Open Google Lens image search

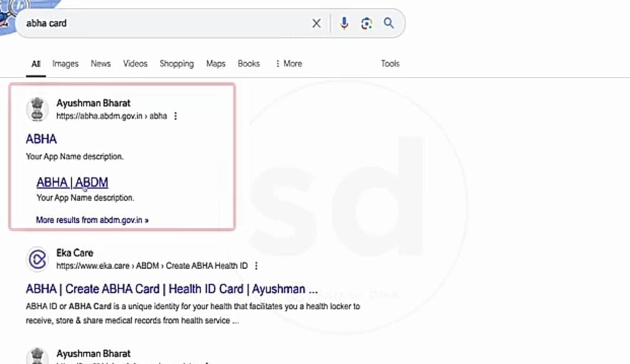pyautogui.click(x=367, y=23)
